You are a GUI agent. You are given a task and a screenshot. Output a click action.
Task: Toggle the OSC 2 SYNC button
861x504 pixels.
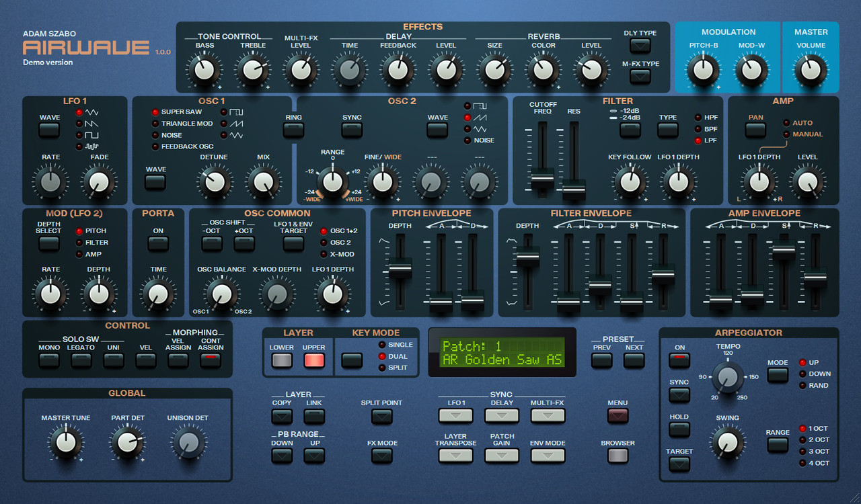(x=352, y=130)
